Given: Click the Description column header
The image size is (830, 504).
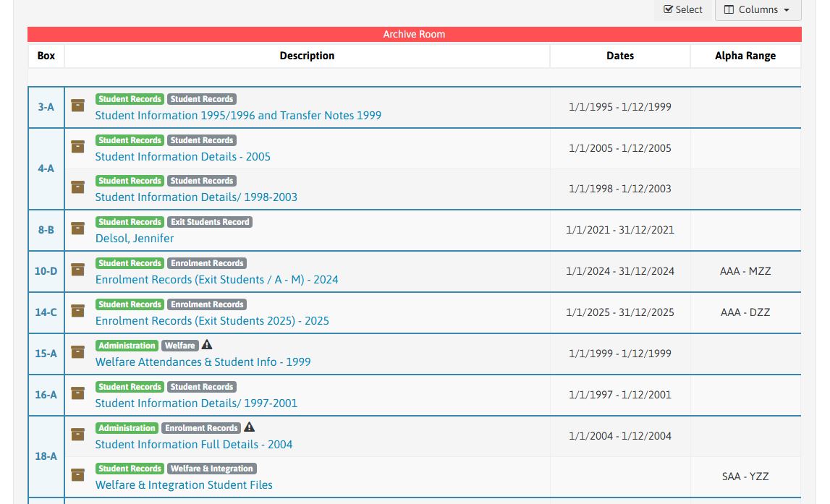Looking at the screenshot, I should (307, 56).
